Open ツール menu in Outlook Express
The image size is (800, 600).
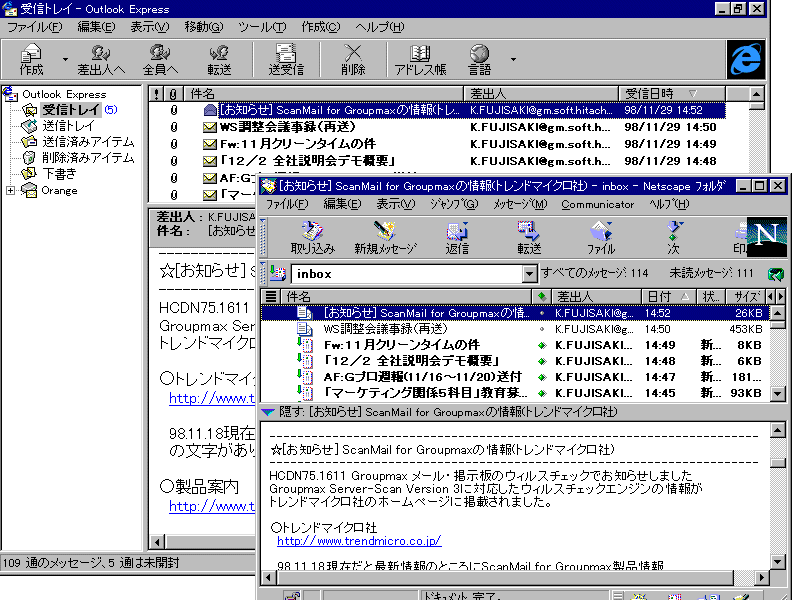pos(262,27)
